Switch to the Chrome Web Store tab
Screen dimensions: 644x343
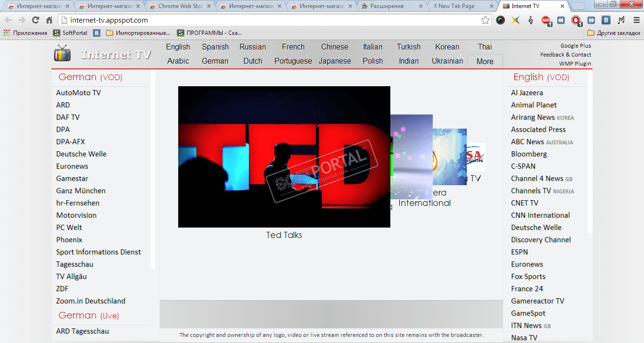[181, 6]
